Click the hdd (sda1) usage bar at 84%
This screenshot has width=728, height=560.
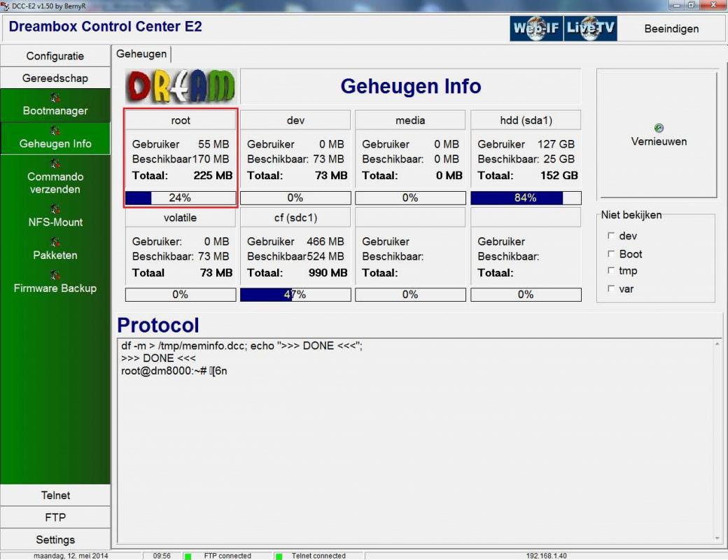(x=526, y=198)
